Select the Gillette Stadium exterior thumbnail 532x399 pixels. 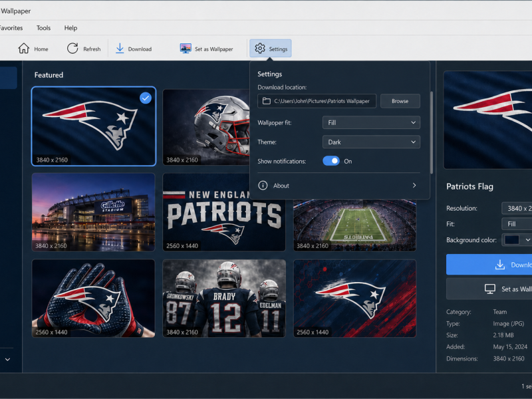pos(93,212)
